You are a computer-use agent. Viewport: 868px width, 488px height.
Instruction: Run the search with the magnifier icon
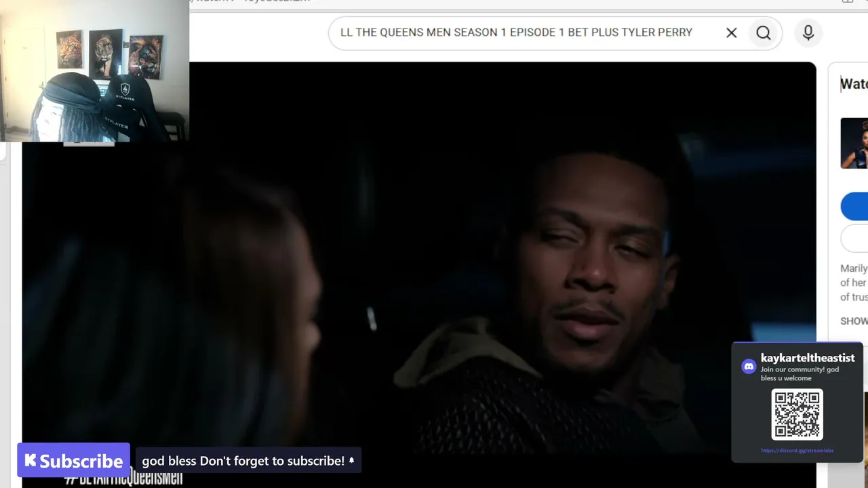point(764,33)
